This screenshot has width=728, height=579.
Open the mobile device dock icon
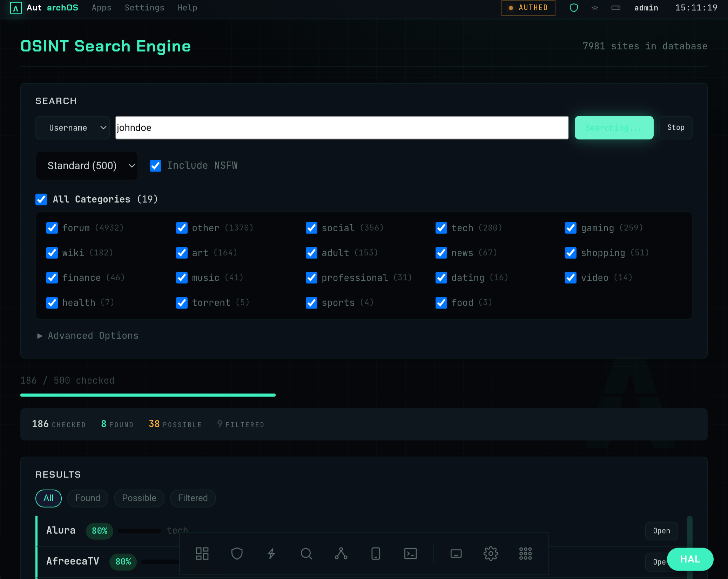pyautogui.click(x=376, y=554)
